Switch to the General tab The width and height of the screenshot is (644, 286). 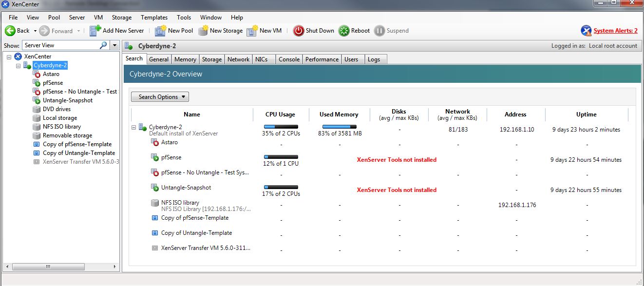point(159,59)
